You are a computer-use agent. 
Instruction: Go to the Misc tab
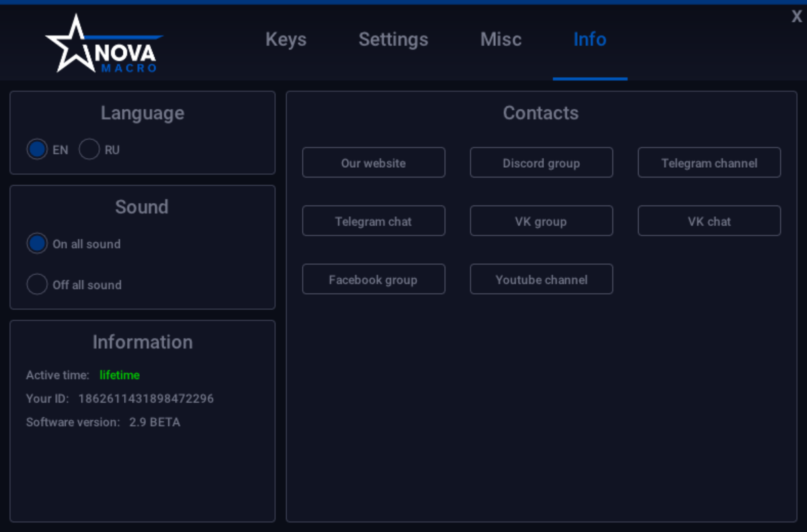(501, 40)
